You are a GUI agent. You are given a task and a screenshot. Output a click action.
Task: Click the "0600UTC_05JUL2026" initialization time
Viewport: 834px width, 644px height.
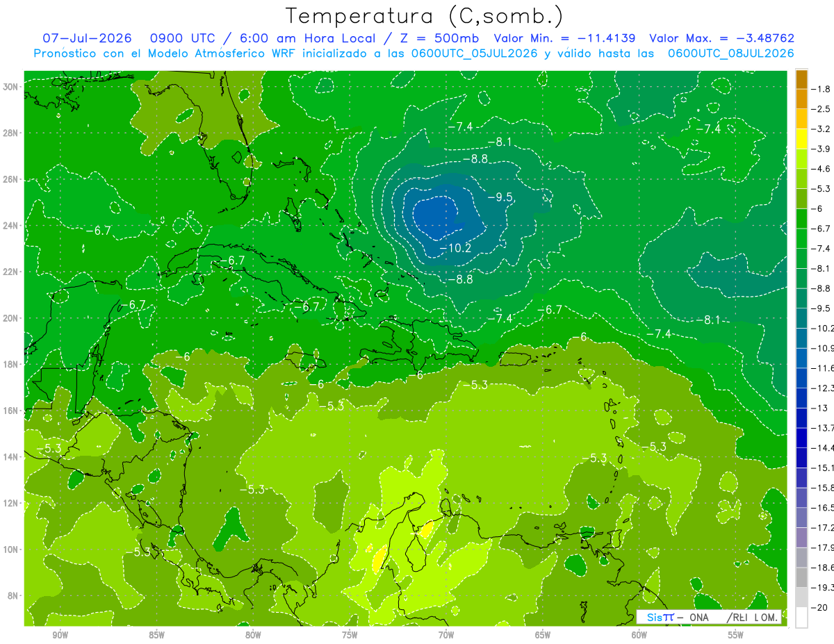pyautogui.click(x=475, y=53)
